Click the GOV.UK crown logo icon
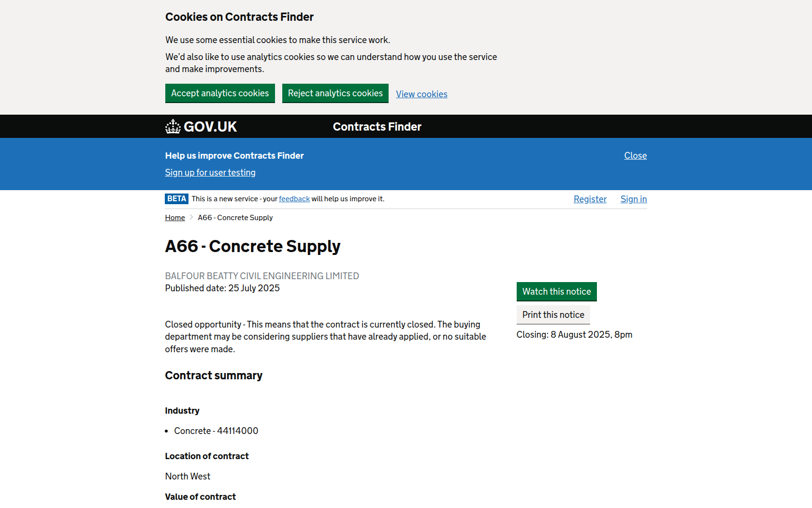Image resolution: width=812 pixels, height=508 pixels. tap(173, 127)
